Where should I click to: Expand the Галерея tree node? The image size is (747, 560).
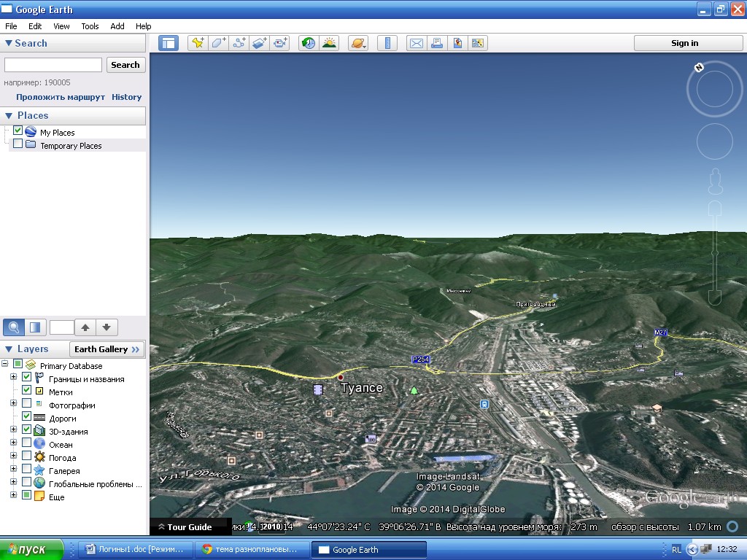click(x=13, y=469)
